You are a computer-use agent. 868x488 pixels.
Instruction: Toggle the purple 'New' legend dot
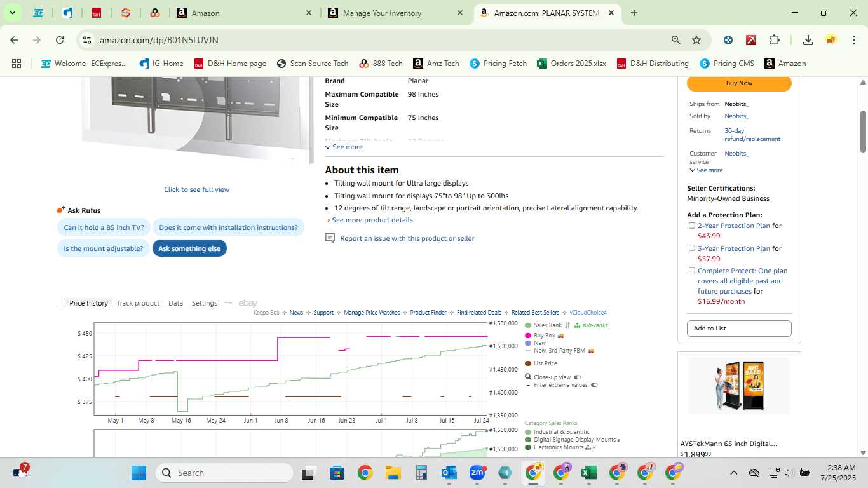click(528, 343)
